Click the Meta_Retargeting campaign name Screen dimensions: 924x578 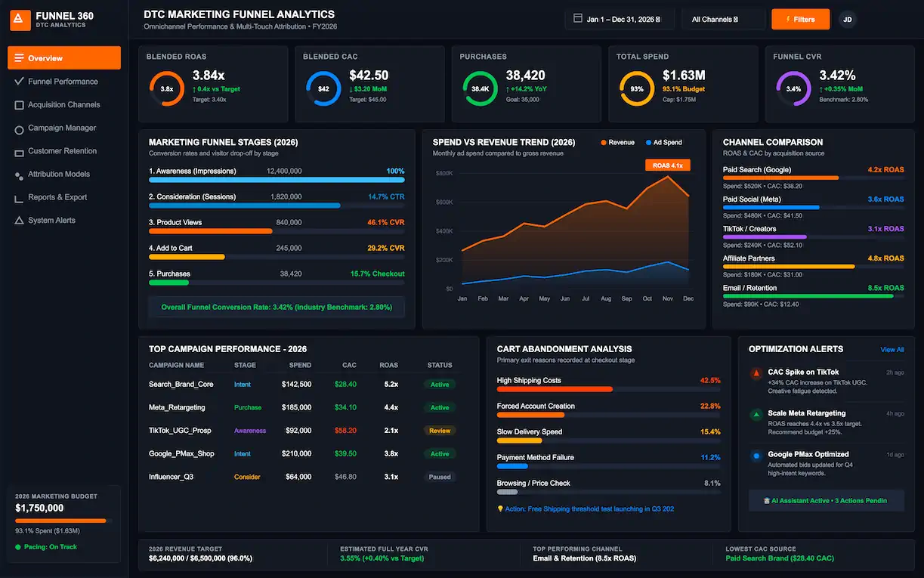pos(177,407)
